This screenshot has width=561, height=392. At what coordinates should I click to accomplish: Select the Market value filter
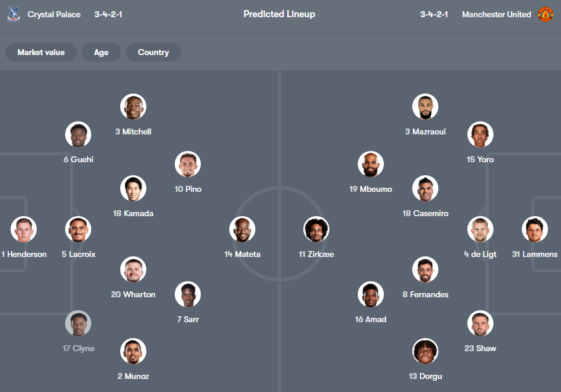point(41,52)
